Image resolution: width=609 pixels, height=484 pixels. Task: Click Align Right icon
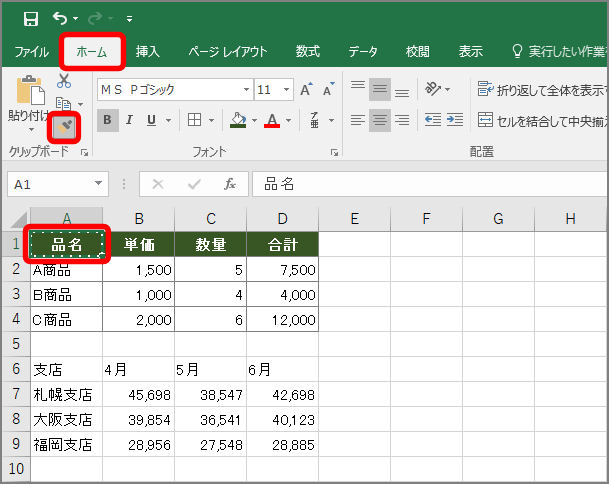click(402, 120)
